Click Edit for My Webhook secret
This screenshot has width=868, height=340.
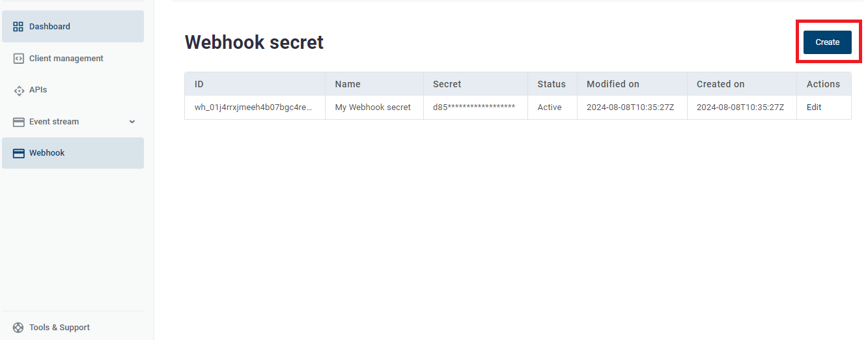click(814, 107)
